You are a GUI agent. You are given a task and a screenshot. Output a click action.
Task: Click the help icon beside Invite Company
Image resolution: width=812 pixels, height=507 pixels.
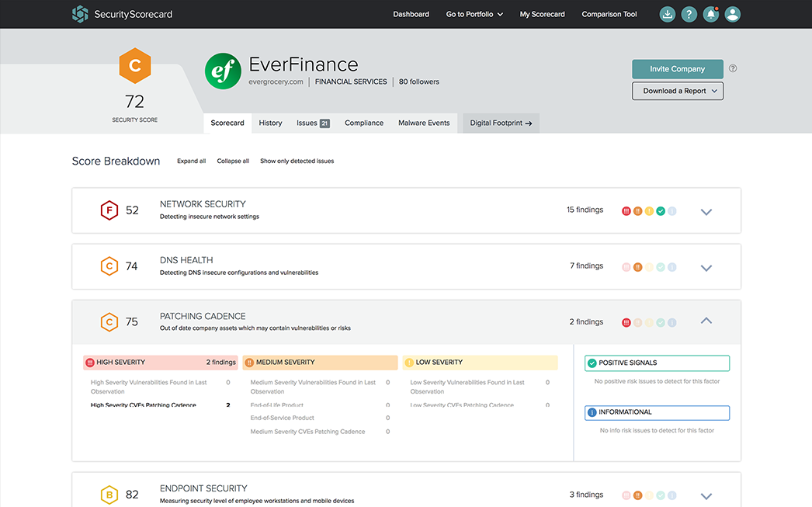733,68
